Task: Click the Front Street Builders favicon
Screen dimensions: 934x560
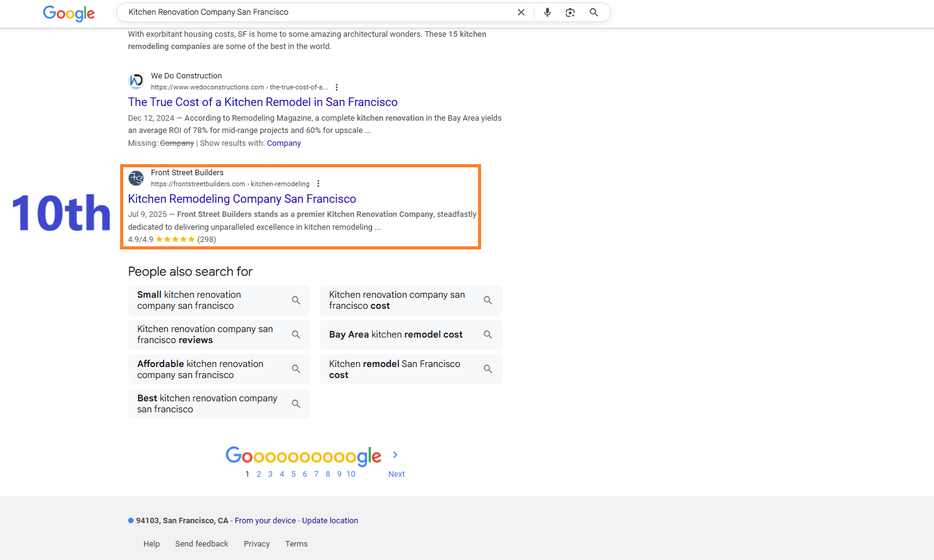Action: tap(136, 178)
